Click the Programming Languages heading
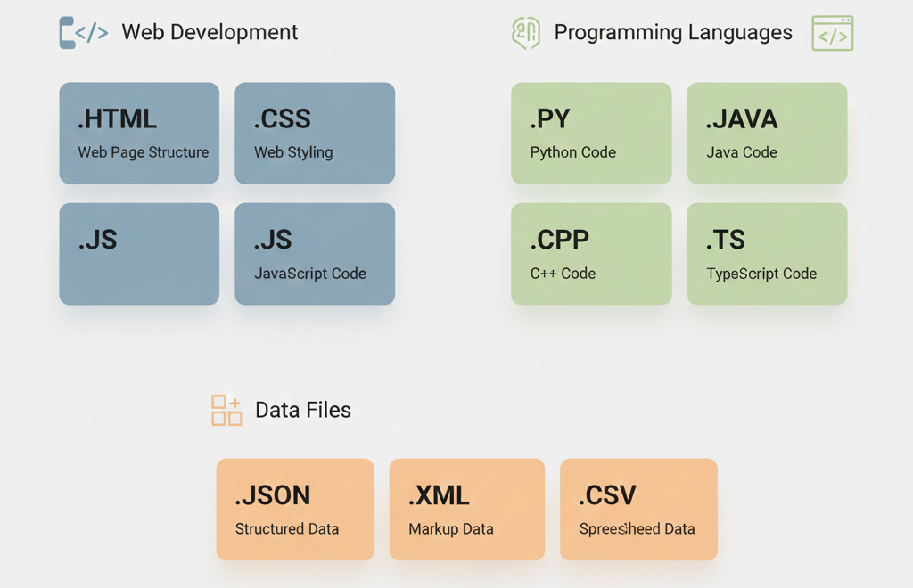This screenshot has width=913, height=588. (x=673, y=32)
